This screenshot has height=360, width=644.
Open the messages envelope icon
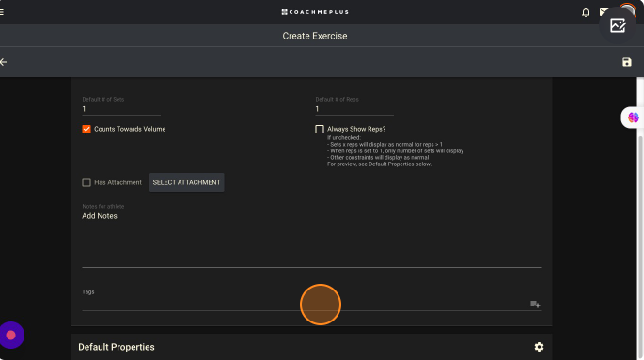(604, 12)
